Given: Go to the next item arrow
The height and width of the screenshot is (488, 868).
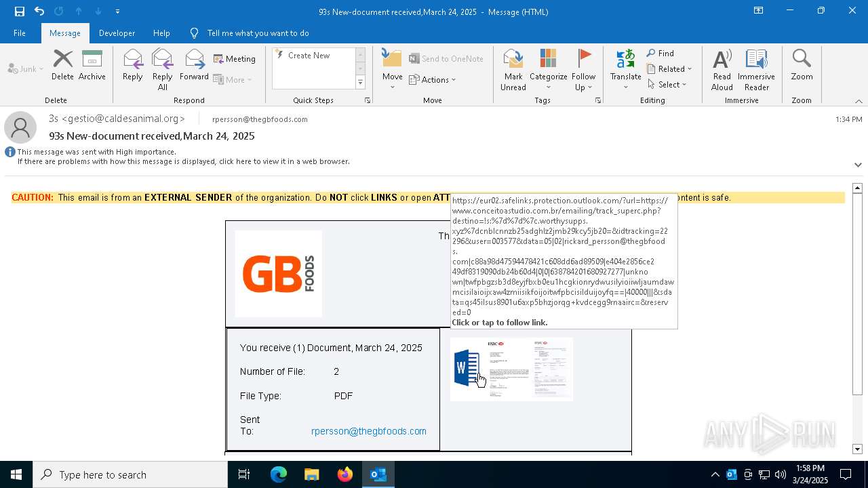Looking at the screenshot, I should [98, 12].
